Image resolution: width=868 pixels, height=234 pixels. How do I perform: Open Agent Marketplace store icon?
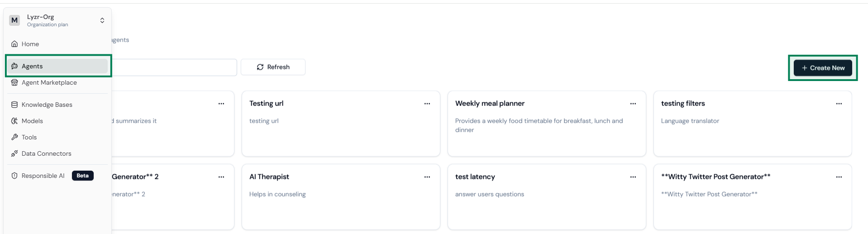click(x=14, y=82)
